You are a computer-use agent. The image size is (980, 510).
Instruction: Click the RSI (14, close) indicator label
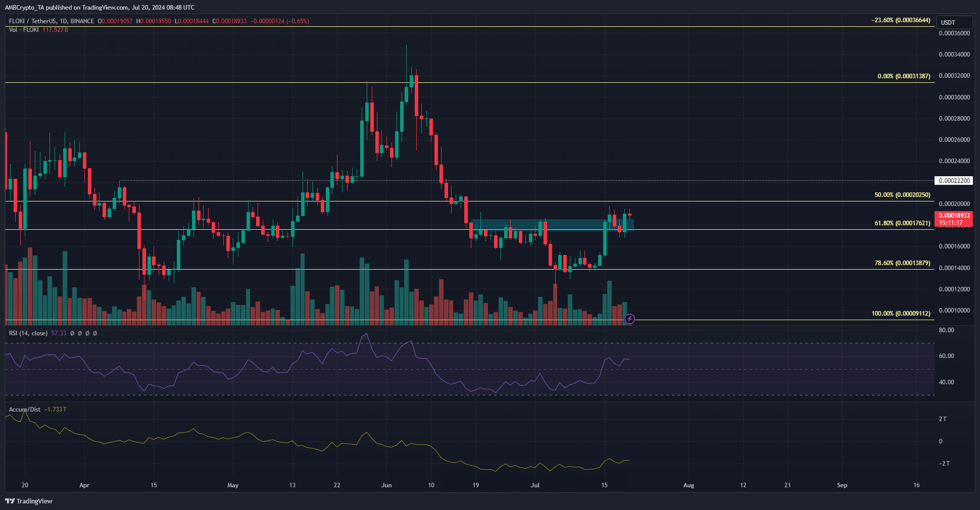pos(28,333)
